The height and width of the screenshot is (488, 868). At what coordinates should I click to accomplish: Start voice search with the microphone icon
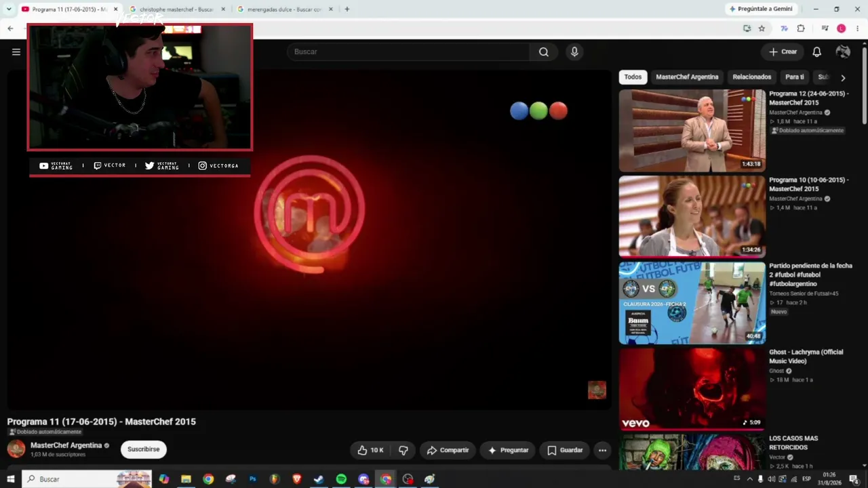pyautogui.click(x=574, y=52)
